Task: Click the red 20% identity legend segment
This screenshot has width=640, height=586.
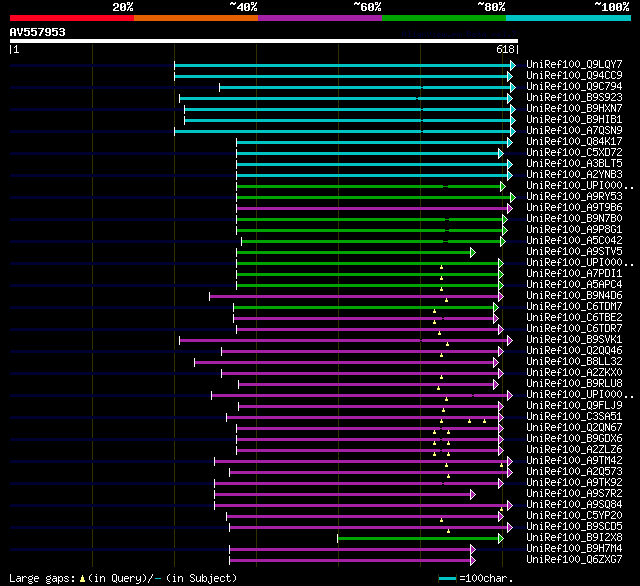Action: coord(72,18)
